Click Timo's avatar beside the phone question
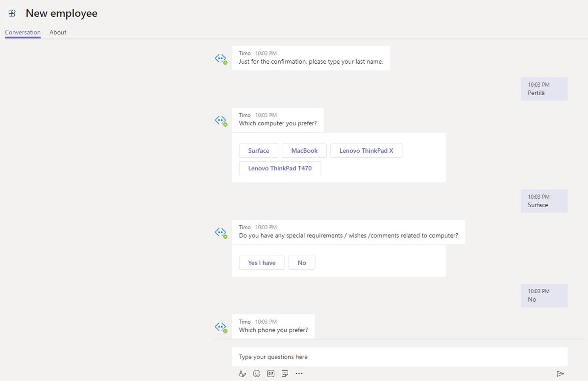This screenshot has width=588, height=381. point(221,327)
